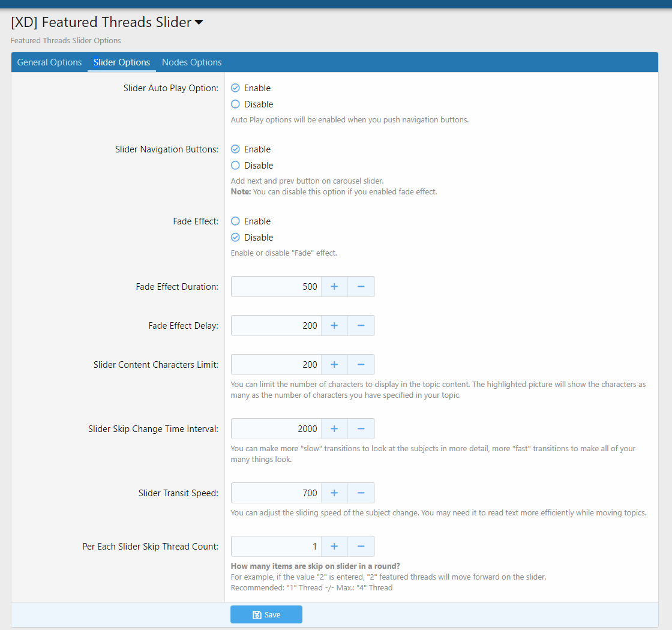
Task: Enable the Fade Effect radio option
Action: coord(235,221)
